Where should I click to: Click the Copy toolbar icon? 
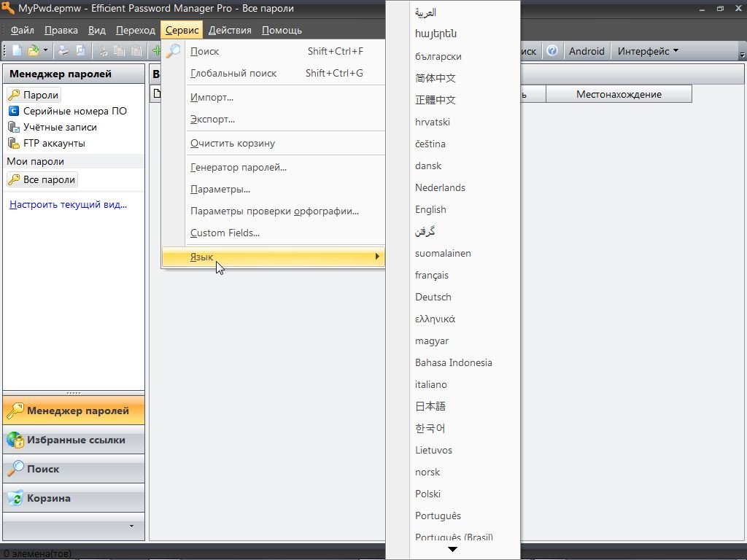(119, 51)
